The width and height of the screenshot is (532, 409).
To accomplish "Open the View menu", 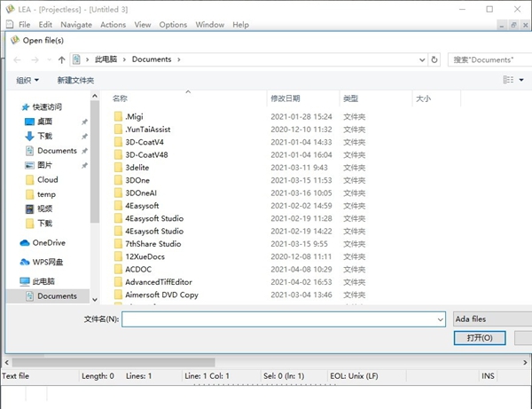I will pos(142,25).
